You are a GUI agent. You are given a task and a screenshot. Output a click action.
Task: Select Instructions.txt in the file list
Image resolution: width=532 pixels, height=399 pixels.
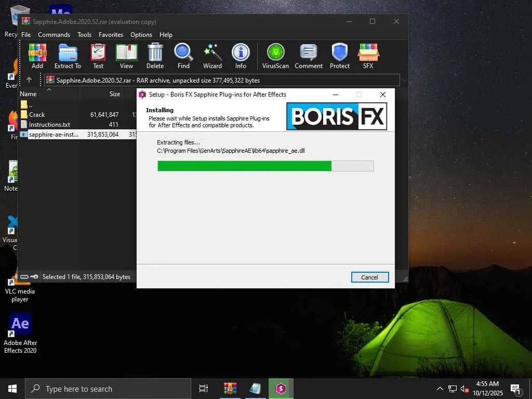tap(78, 125)
